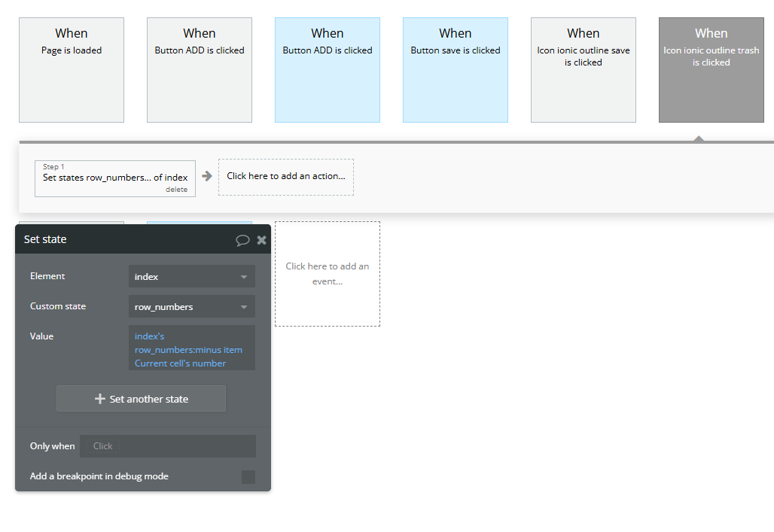
Task: Open the comment bubble in Set state panel
Action: [x=242, y=240]
